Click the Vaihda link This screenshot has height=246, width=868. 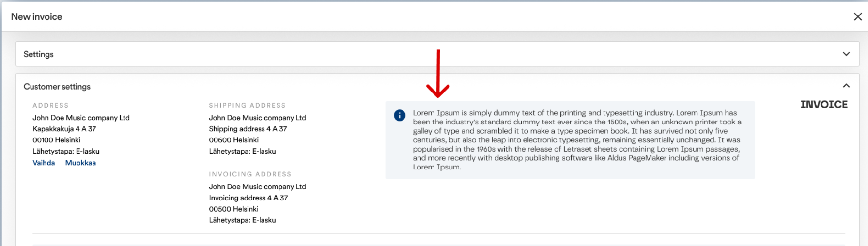tap(44, 163)
